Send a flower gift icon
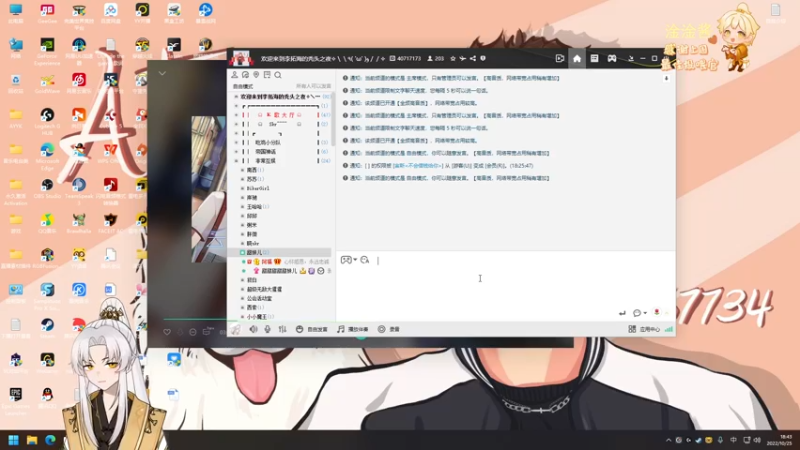This screenshot has width=800, height=450. [x=657, y=312]
